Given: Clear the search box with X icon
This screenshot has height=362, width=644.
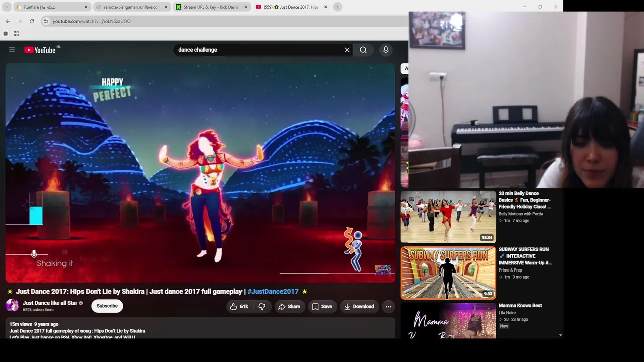Looking at the screenshot, I should pyautogui.click(x=347, y=50).
